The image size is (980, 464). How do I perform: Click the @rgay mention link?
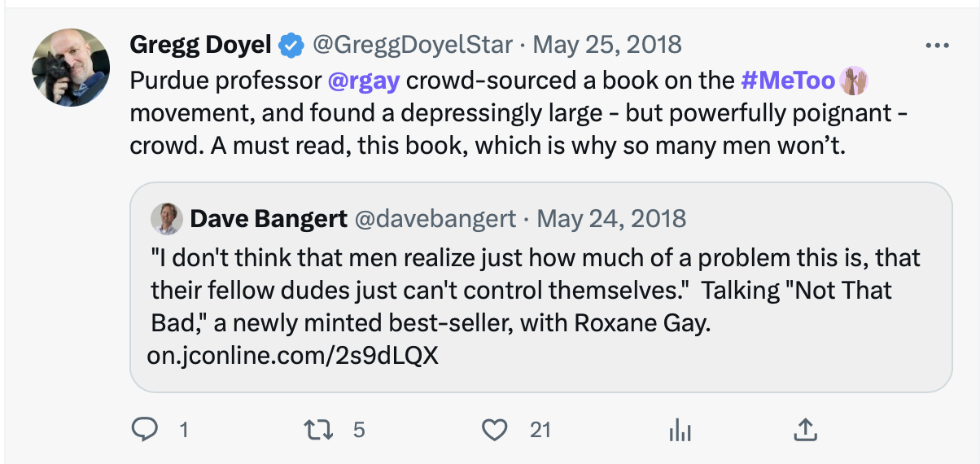coord(365,81)
